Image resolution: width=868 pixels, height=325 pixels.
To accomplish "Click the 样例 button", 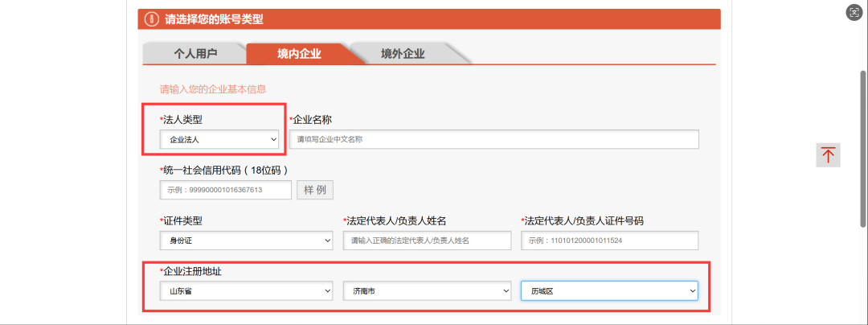I will (315, 190).
